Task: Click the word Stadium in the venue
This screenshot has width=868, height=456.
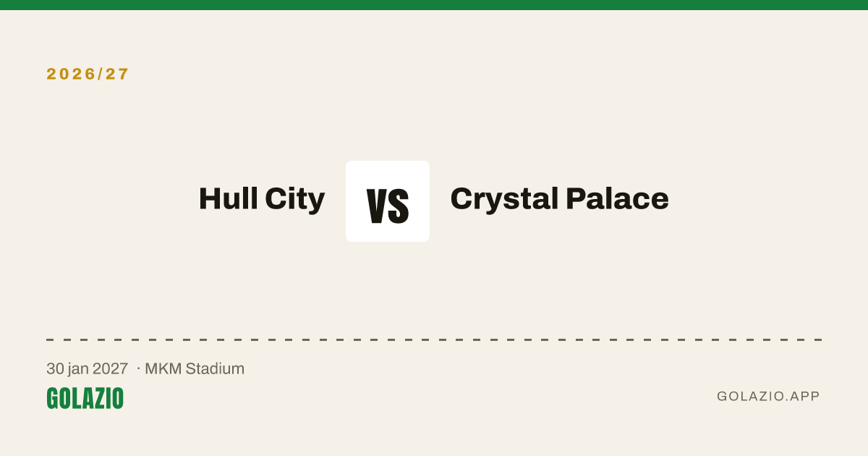Action: click(215, 368)
